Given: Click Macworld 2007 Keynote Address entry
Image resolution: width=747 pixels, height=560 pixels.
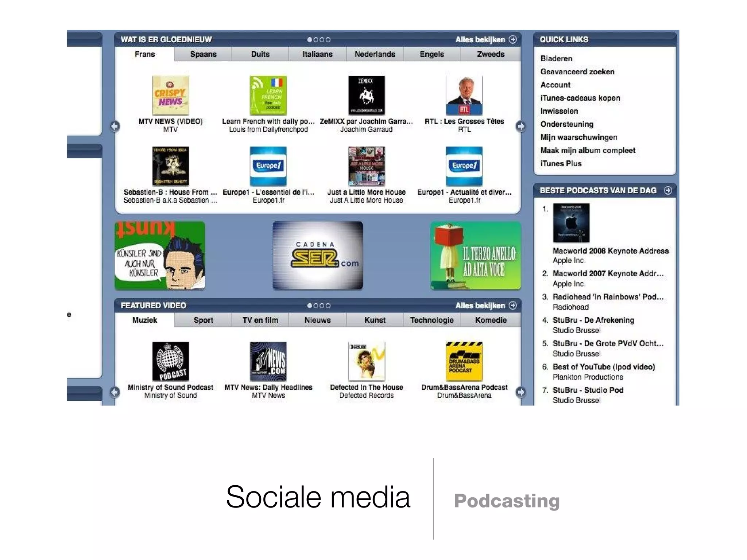Looking at the screenshot, I should click(x=608, y=278).
